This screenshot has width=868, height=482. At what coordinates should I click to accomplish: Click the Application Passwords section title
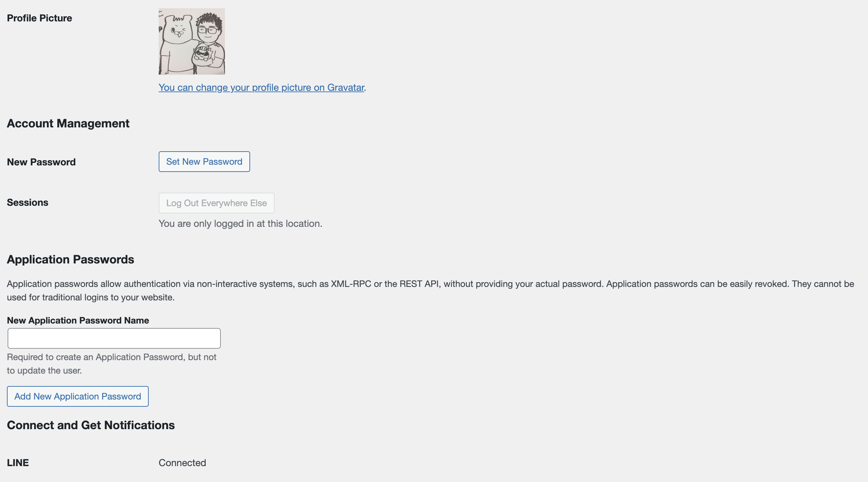coord(71,259)
